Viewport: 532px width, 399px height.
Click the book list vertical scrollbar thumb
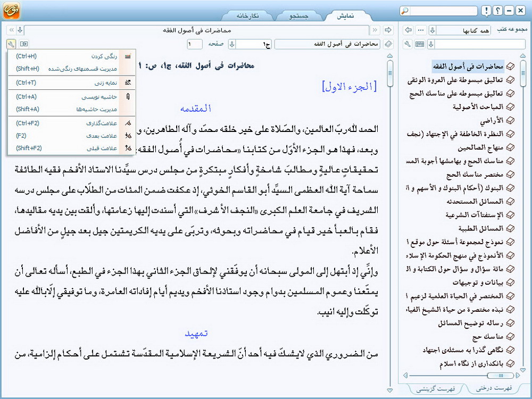point(523,72)
